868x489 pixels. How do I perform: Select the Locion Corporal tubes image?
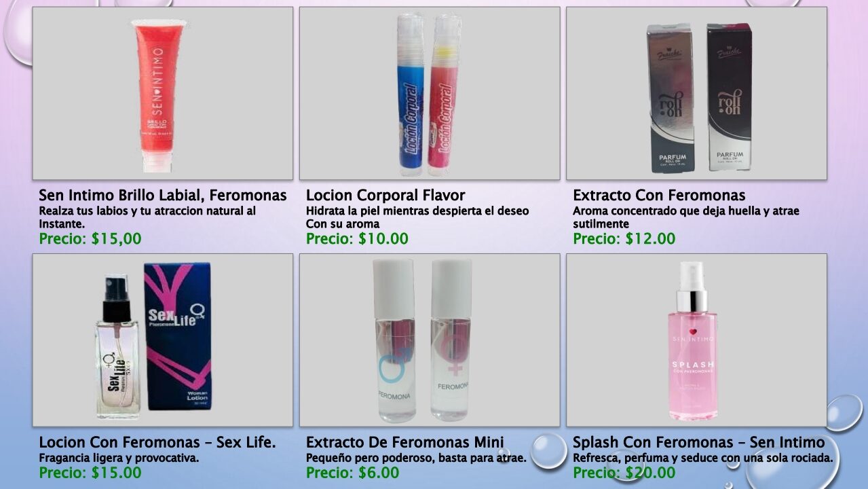pyautogui.click(x=430, y=93)
